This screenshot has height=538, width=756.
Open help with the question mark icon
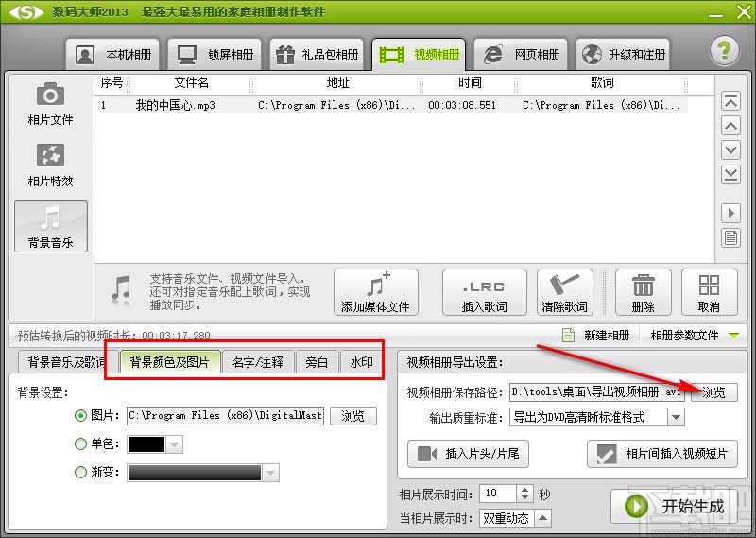pyautogui.click(x=724, y=51)
